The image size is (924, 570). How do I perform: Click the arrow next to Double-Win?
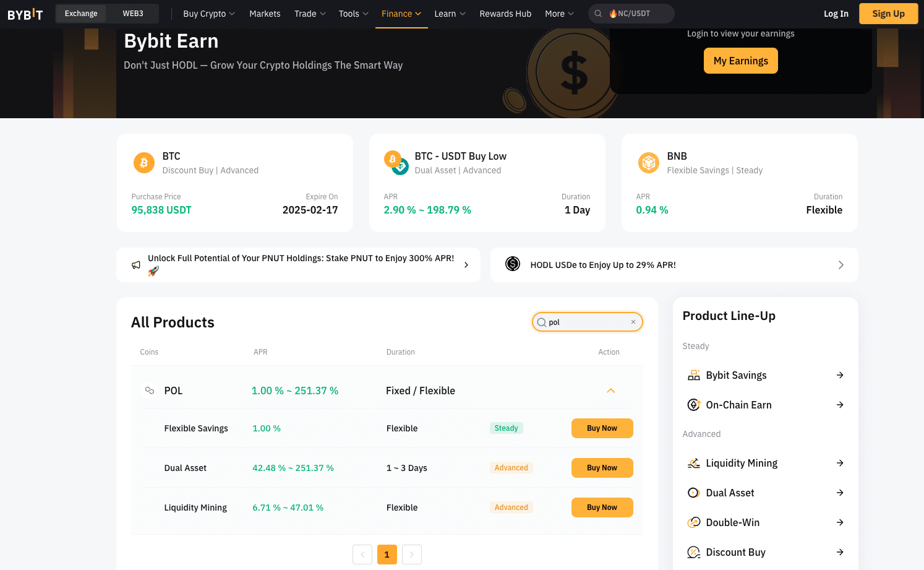(x=840, y=522)
